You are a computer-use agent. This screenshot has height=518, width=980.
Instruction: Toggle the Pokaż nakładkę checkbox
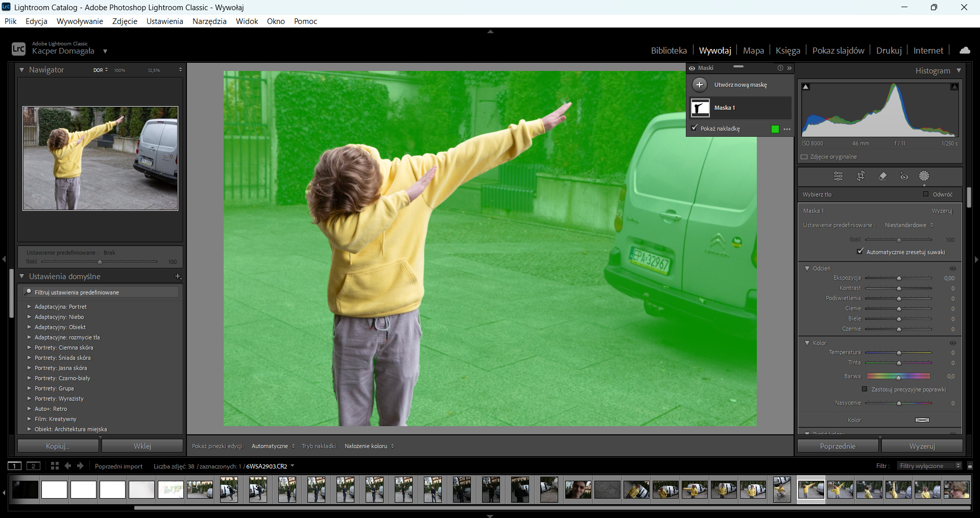pos(694,128)
